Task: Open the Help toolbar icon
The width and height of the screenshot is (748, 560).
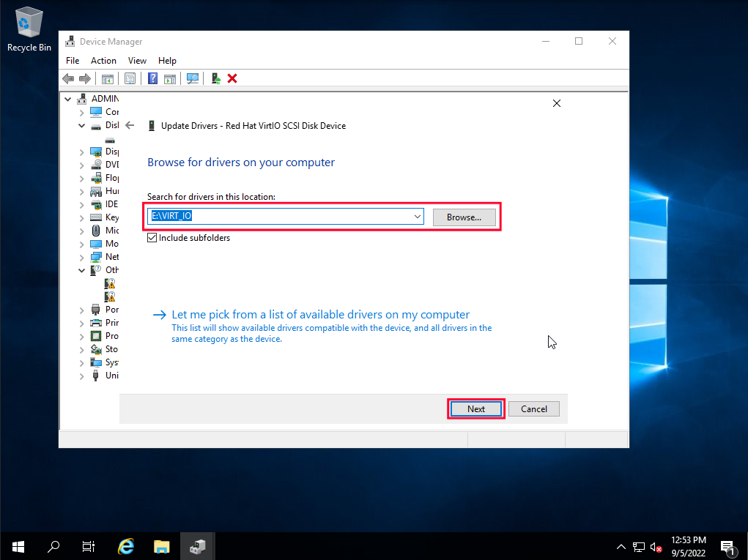Action: (152, 78)
